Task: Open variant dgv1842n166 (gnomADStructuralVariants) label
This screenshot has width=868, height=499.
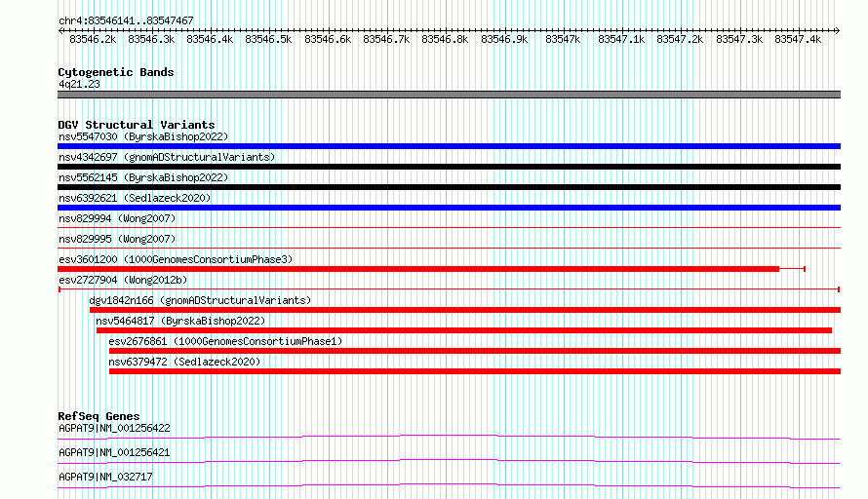Action: pos(200,300)
